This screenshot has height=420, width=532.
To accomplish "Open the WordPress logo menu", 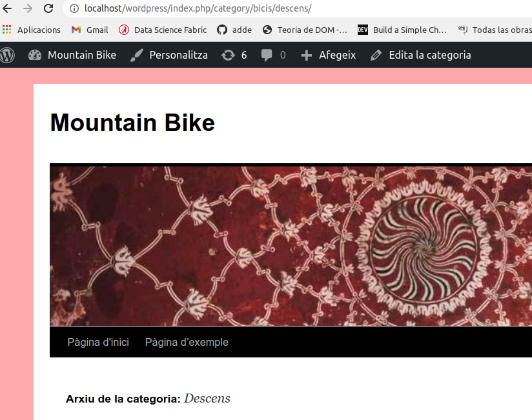I will (8, 55).
